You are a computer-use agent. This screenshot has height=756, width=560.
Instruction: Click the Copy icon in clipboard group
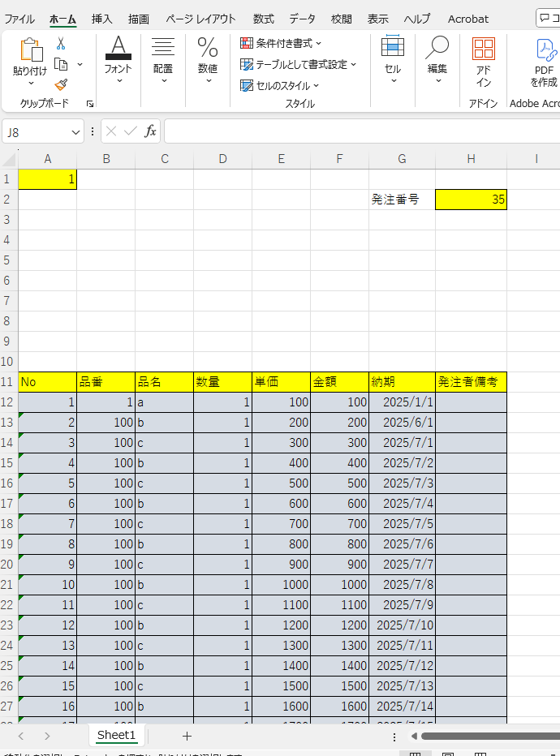coord(61,64)
